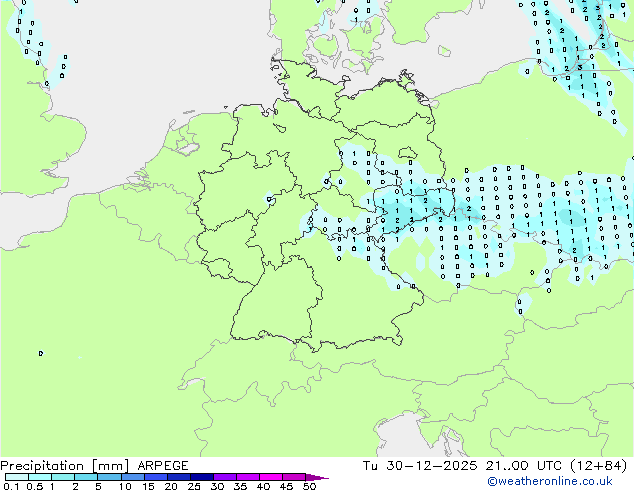Screen dimensions: 634x490
Task: Click the purple arrow tip after 50
Action: (317, 477)
